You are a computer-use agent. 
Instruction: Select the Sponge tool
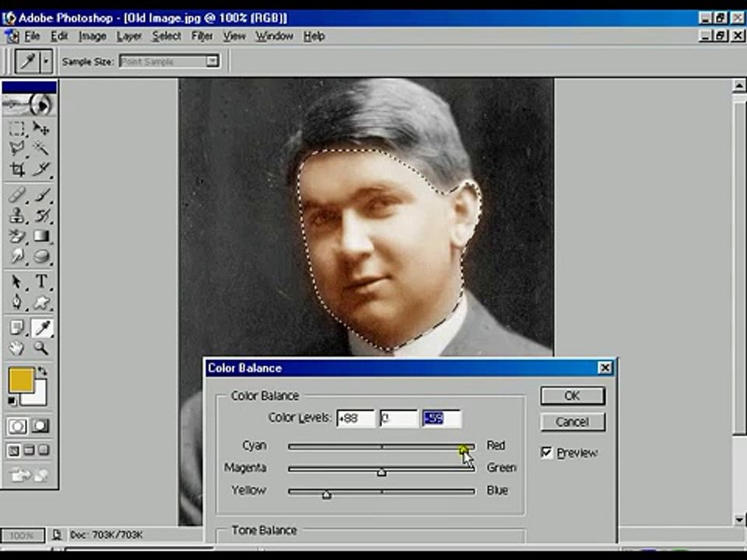(x=41, y=256)
